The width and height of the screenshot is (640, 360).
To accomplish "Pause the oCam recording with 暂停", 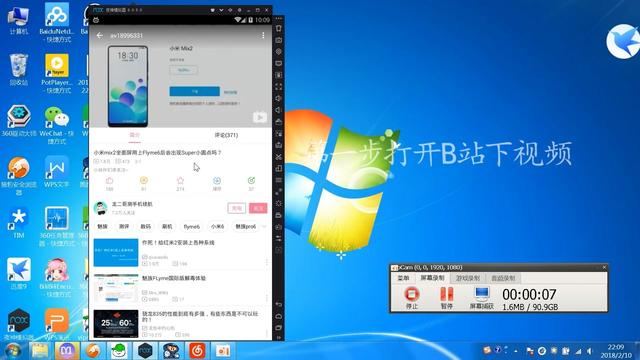I will [447, 298].
